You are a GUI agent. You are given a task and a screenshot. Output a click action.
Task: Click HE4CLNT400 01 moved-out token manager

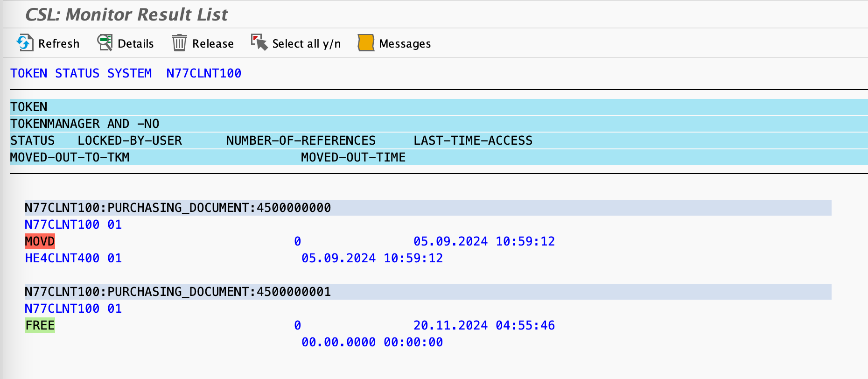pos(73,258)
